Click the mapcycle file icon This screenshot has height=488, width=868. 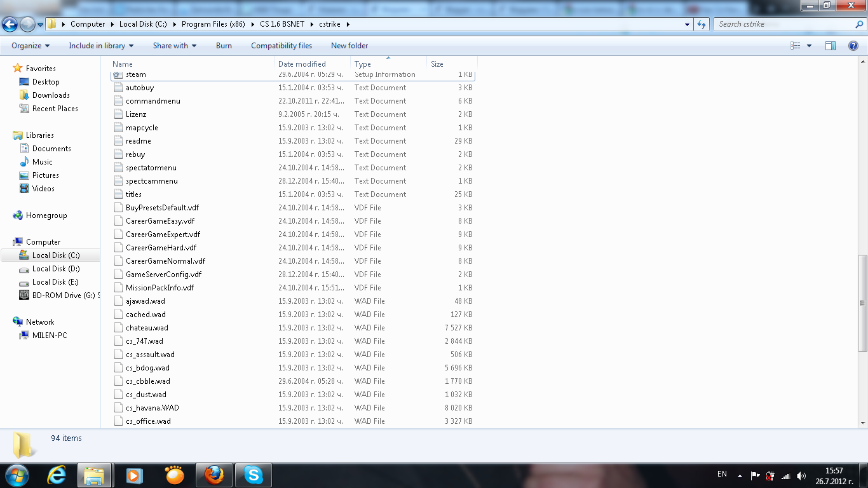(x=118, y=128)
